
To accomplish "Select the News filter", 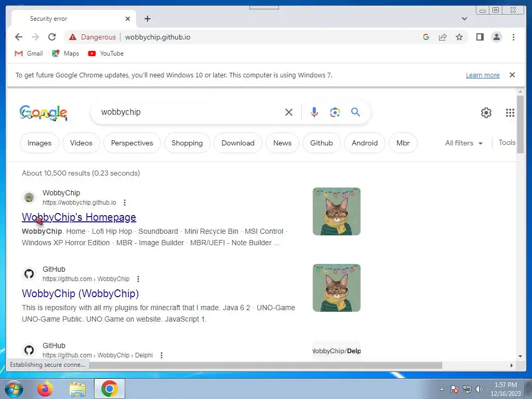I will click(x=282, y=143).
